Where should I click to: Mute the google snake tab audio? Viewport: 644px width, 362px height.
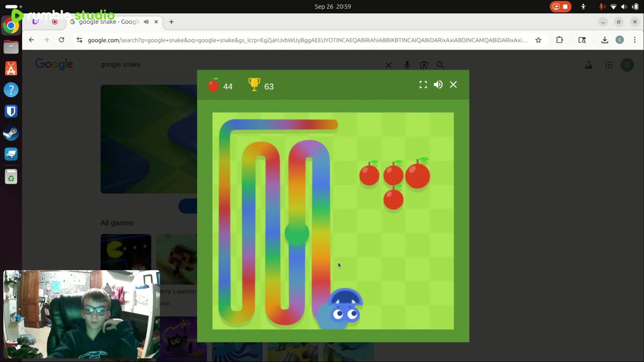click(146, 22)
